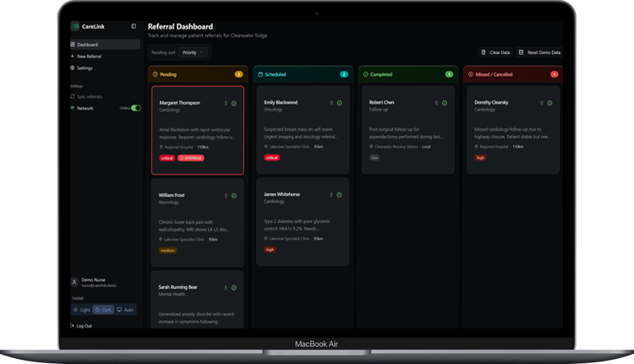Click the Clear Data button

pos(495,52)
